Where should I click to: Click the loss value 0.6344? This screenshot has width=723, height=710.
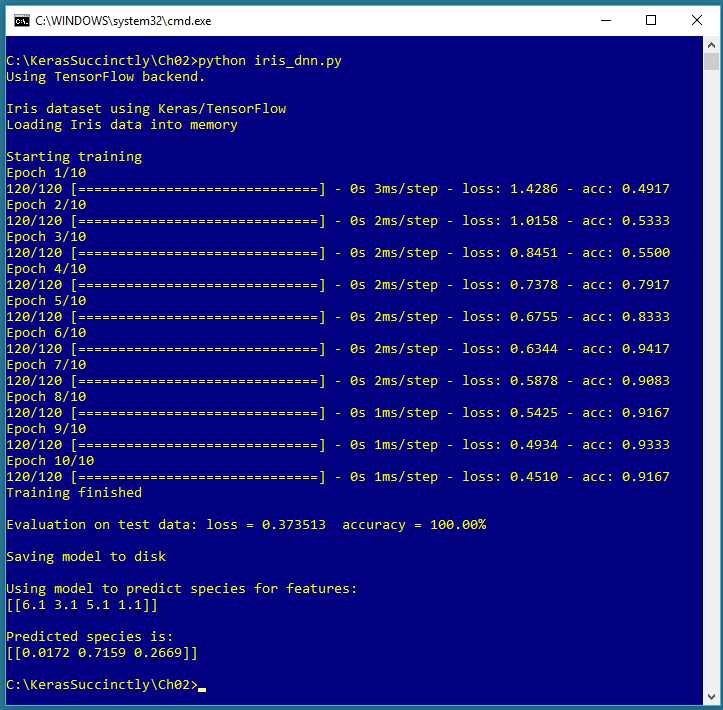tap(533, 349)
